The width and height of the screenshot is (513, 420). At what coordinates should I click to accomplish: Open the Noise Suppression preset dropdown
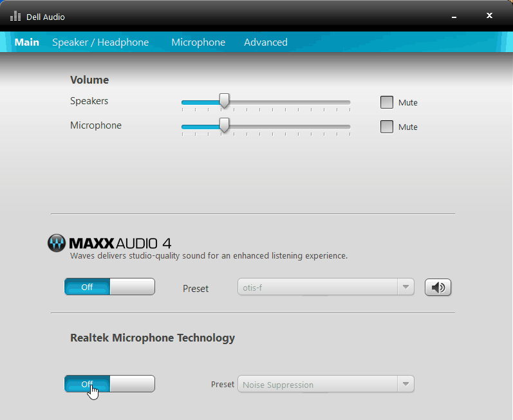tap(326, 384)
